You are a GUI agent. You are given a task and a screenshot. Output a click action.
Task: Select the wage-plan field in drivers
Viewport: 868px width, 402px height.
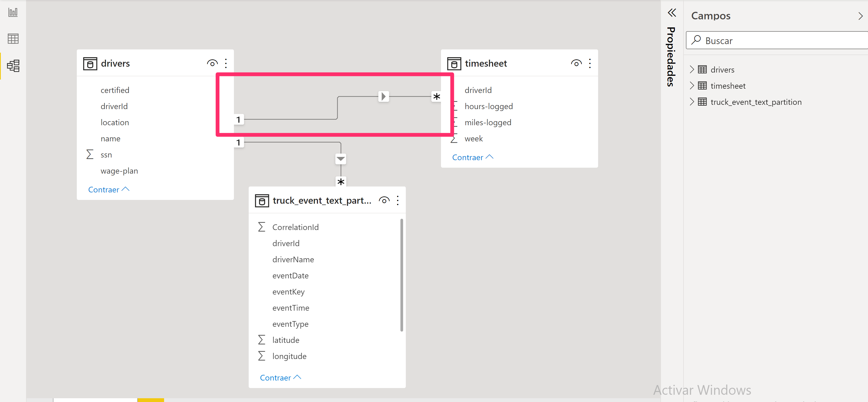(x=119, y=171)
